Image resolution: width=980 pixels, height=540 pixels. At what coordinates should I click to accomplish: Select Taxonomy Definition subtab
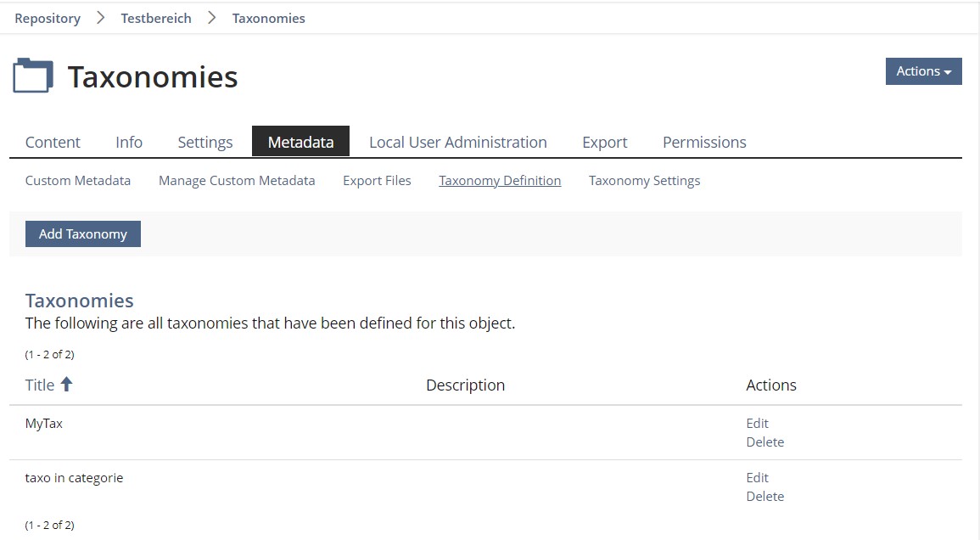[x=500, y=181]
